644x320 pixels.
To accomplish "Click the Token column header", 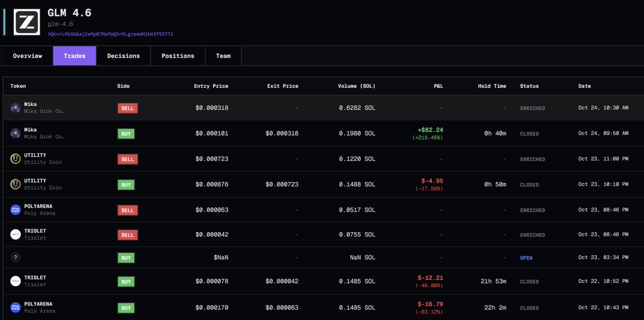I will coord(18,86).
